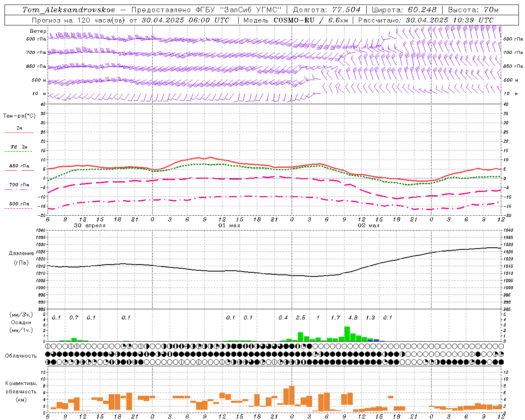525x420 pixels.
Task: Select the Tom_Aleksandrovskoe station title
Action: 69,10
